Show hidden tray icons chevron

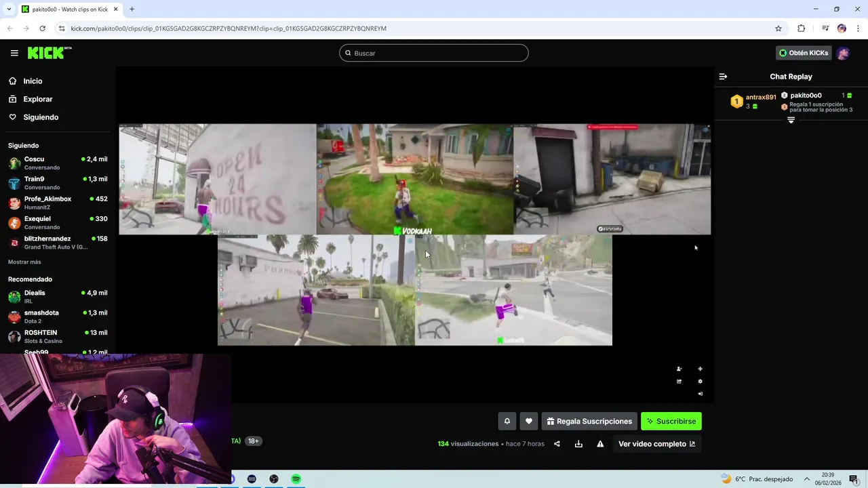807,479
